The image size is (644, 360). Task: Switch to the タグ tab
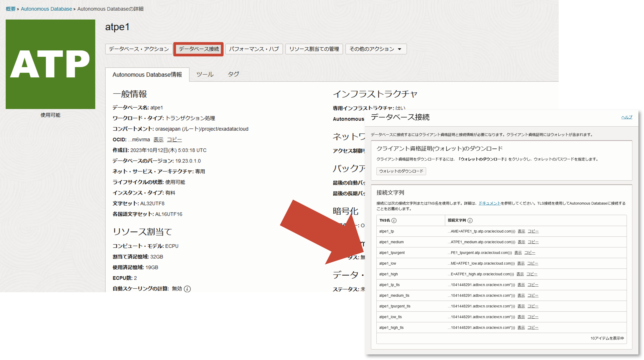click(x=233, y=74)
